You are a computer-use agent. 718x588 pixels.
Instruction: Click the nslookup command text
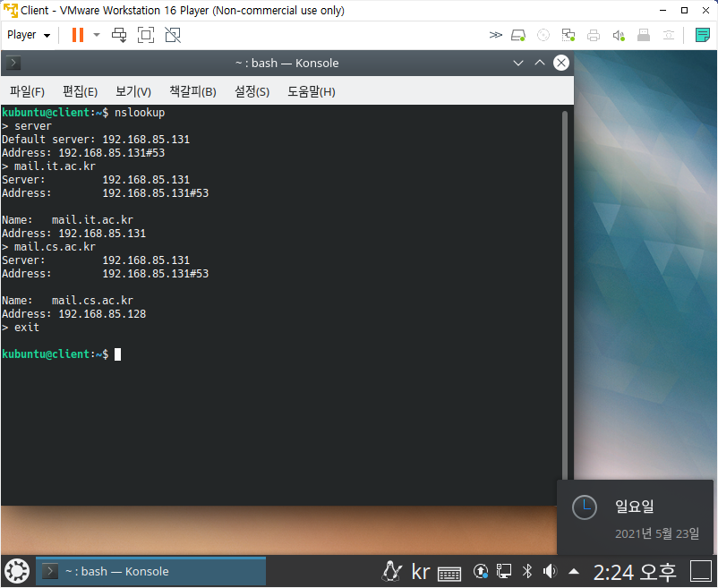pos(140,113)
